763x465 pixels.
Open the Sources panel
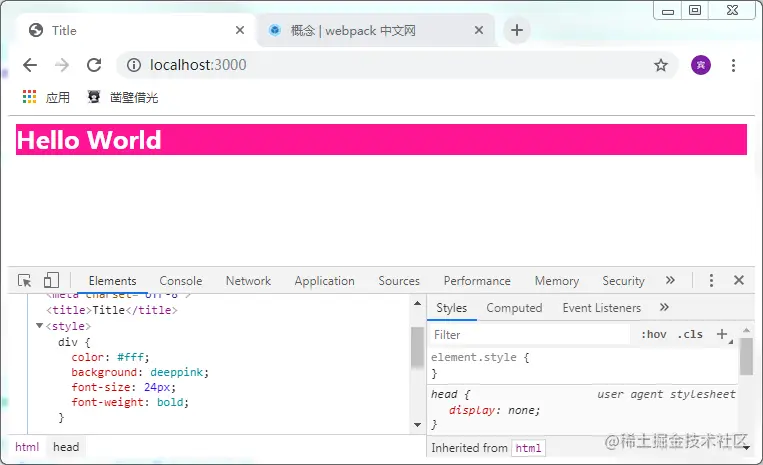coord(399,281)
